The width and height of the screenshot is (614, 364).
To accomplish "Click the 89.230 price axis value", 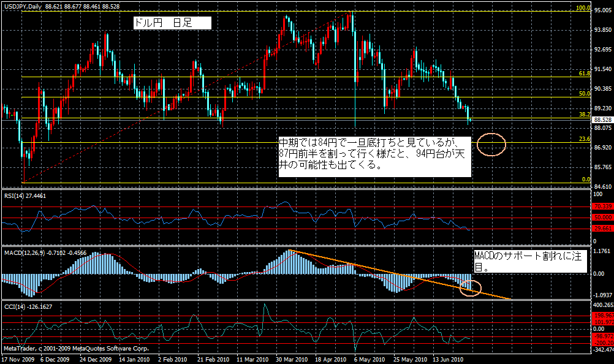I will pos(603,108).
